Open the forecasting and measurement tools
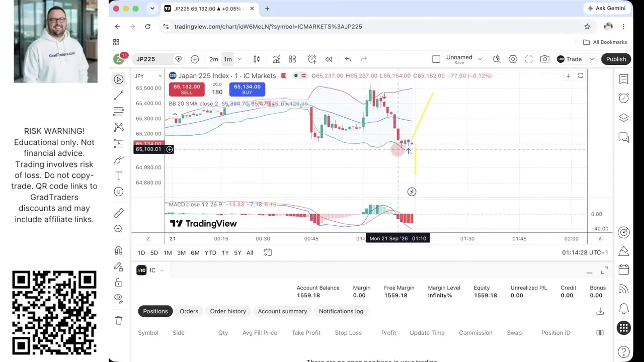644x362 pixels. [x=119, y=143]
